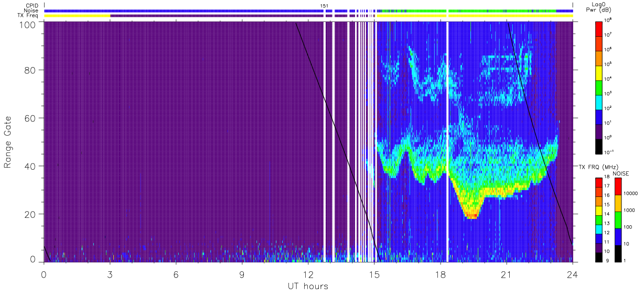Screen dimensions: 644x297
Task: Click the red segment of Lag0 Pwr colorbar
Action: pyautogui.click(x=599, y=28)
